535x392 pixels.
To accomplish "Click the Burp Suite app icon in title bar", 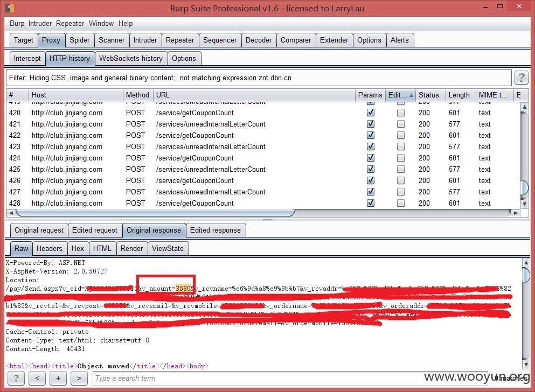I will coord(10,8).
